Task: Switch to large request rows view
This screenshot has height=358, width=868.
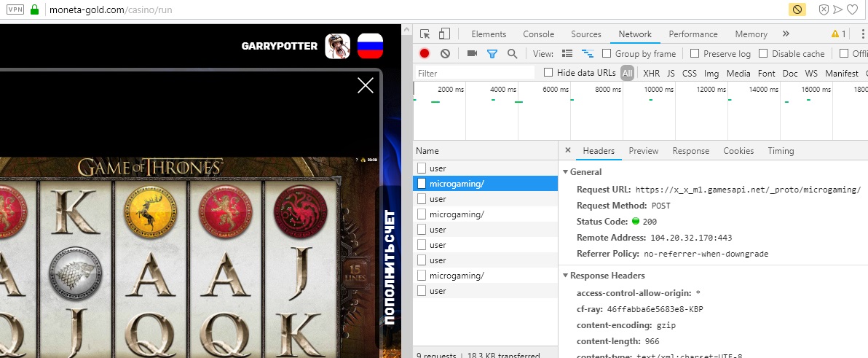Action: coord(567,53)
